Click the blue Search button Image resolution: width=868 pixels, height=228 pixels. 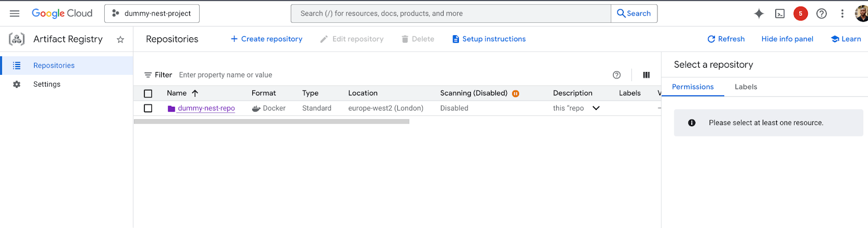click(634, 14)
